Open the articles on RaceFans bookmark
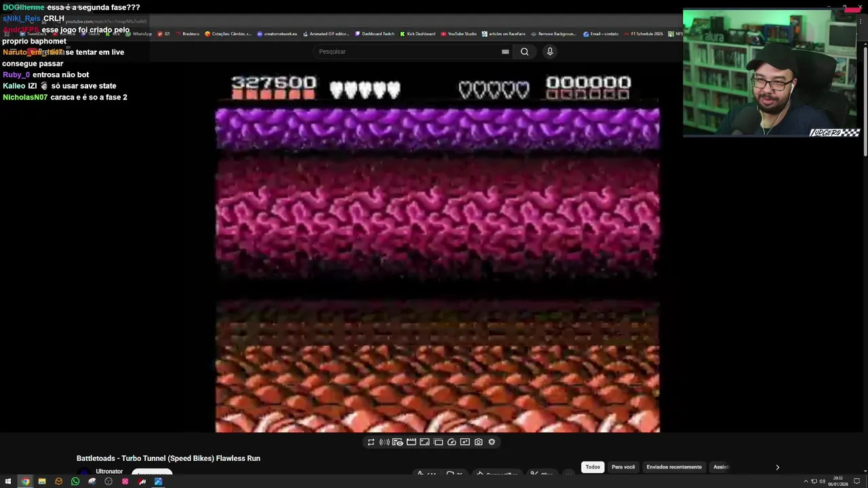This screenshot has width=868, height=488. click(503, 34)
